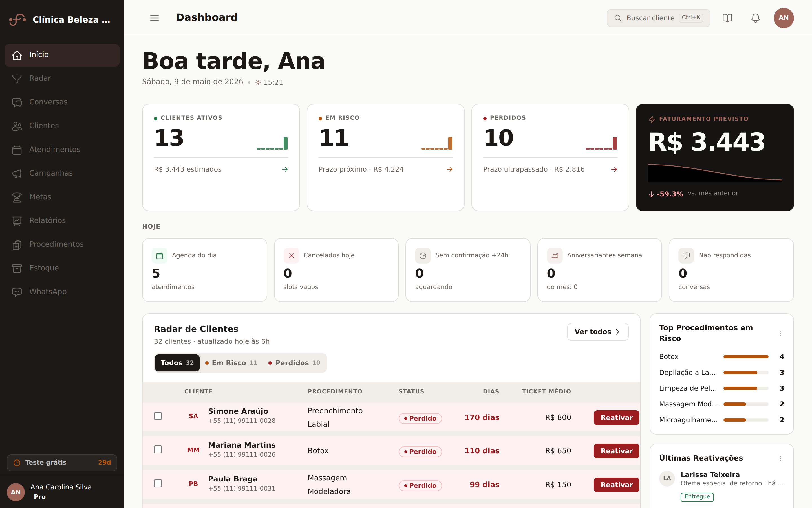Open Últimas Reativações options menu
Screen dimensions: 812x508
click(x=780, y=458)
